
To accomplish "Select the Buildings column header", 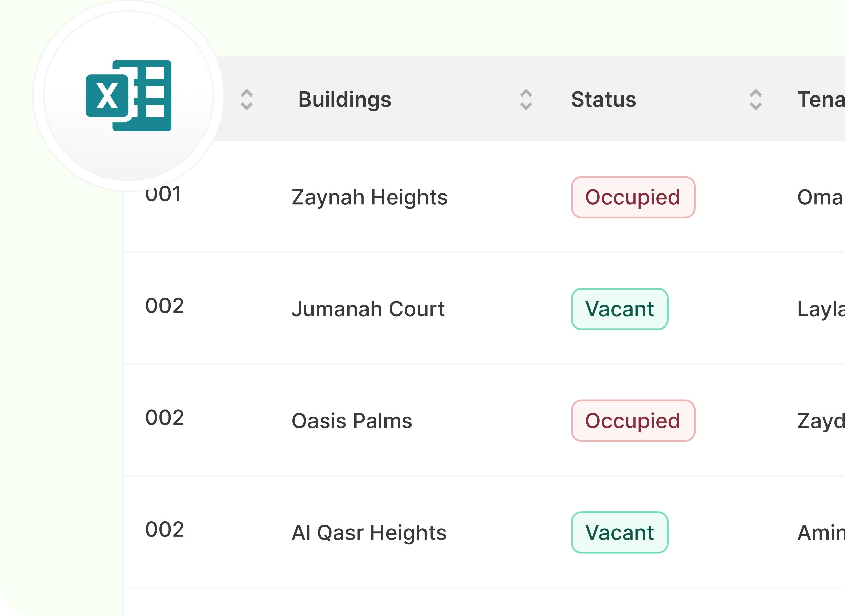I will (x=345, y=100).
